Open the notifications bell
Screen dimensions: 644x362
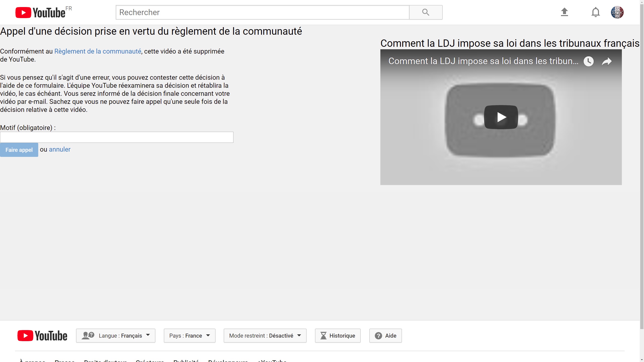595,12
